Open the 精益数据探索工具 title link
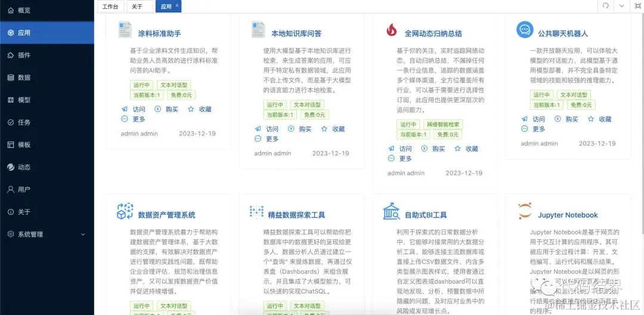 coord(296,215)
